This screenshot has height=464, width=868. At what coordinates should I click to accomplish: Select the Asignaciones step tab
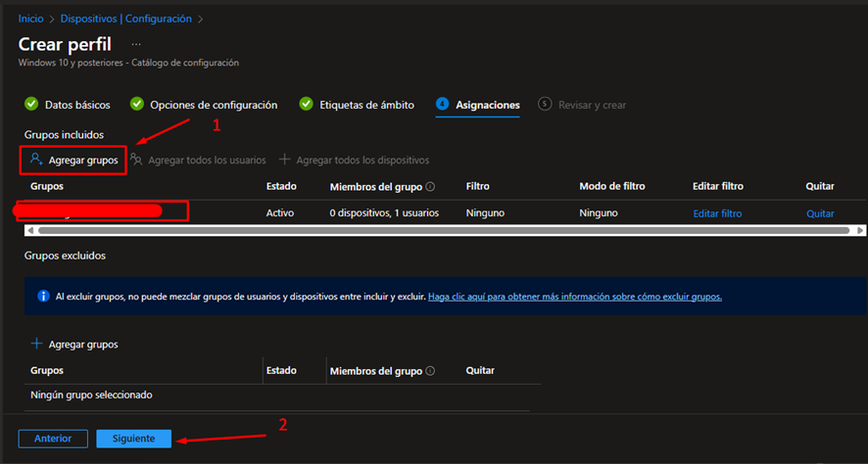coord(487,105)
